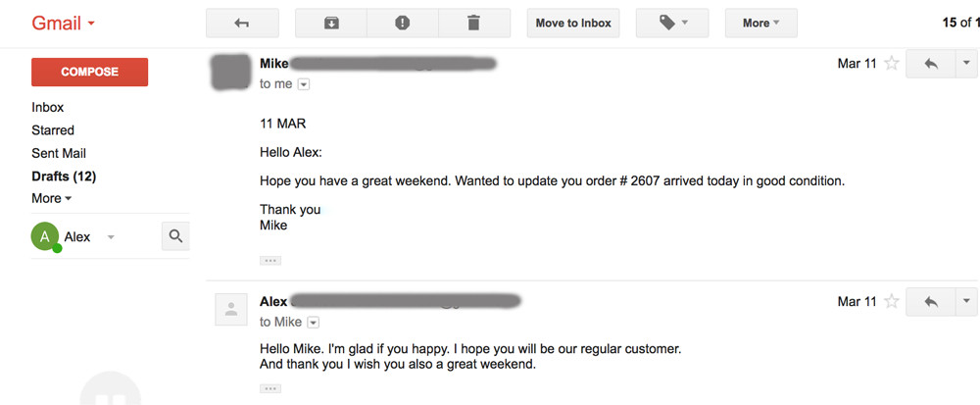Screen dimensions: 980x405
Task: Click the search magnifier in chat panel
Action: click(175, 236)
